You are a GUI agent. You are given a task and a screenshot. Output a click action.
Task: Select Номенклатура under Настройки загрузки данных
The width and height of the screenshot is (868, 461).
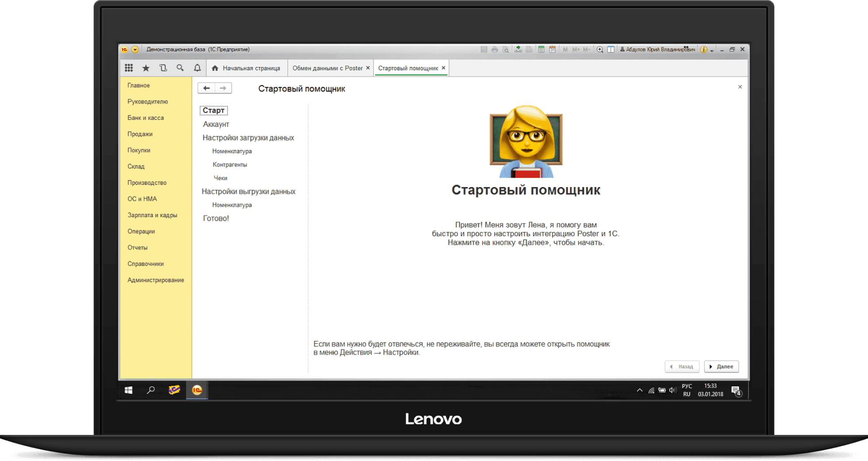[232, 151]
